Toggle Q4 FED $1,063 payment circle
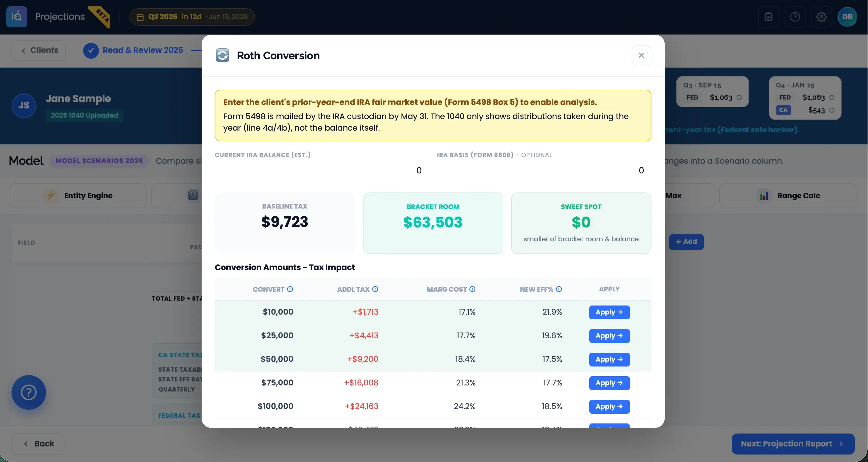The width and height of the screenshot is (868, 462). click(x=831, y=98)
